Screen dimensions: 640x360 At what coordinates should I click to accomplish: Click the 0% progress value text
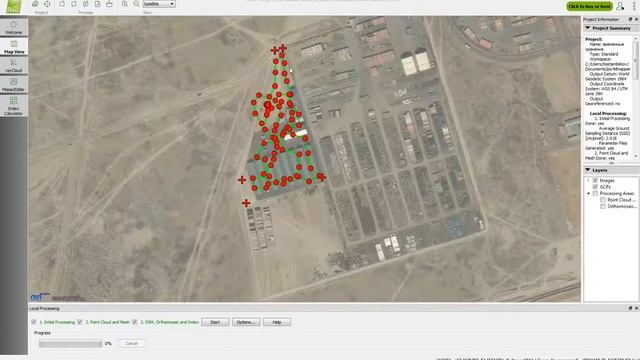(x=108, y=344)
